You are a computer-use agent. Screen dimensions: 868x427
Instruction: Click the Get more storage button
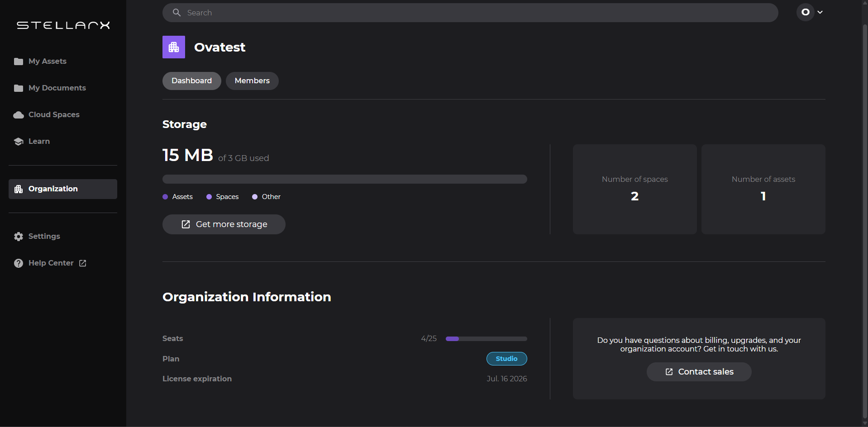pos(224,224)
